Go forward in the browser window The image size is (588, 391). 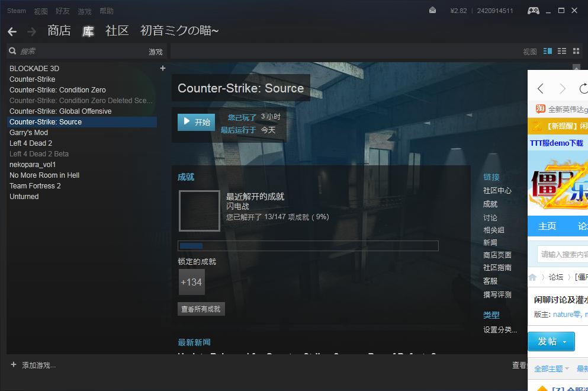point(562,88)
